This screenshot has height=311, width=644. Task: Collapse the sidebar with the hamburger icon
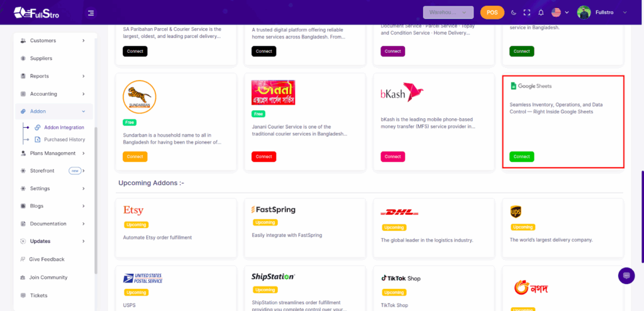(91, 13)
